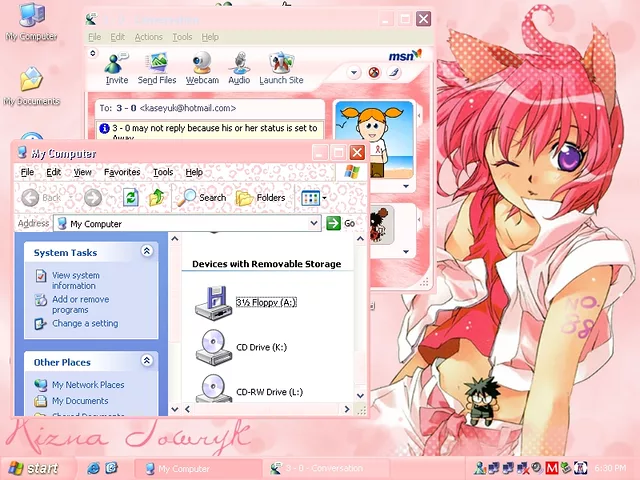Click Add or remove programs link

pos(80,304)
